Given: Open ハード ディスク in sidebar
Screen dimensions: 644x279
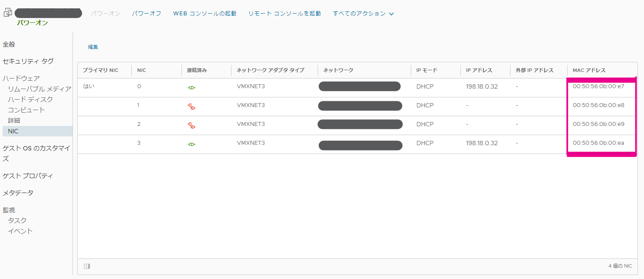Looking at the screenshot, I should [30, 100].
